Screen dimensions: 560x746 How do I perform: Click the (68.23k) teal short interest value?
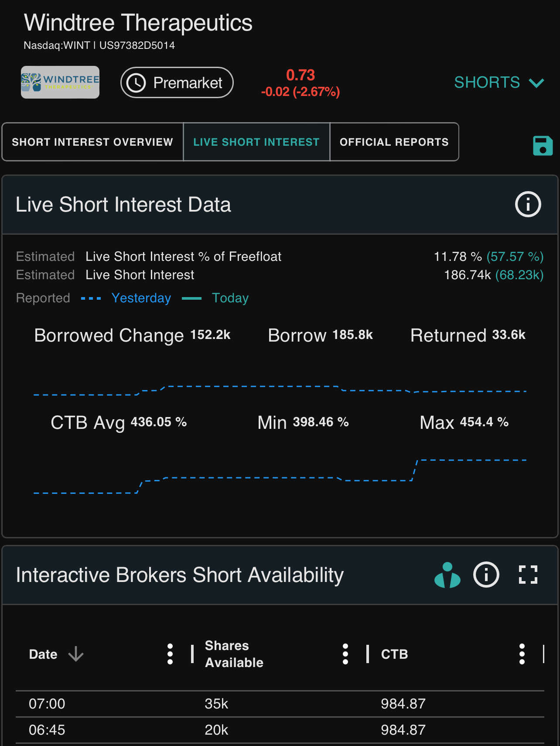pyautogui.click(x=519, y=275)
